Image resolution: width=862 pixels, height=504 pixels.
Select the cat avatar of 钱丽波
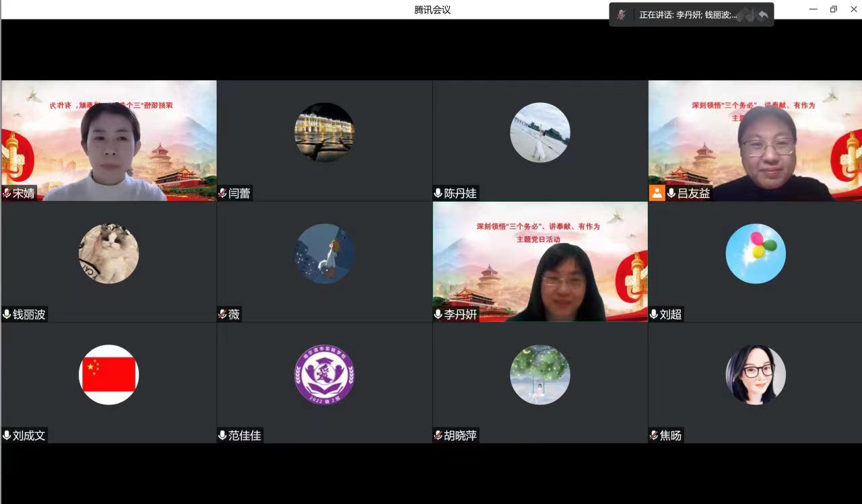(109, 254)
